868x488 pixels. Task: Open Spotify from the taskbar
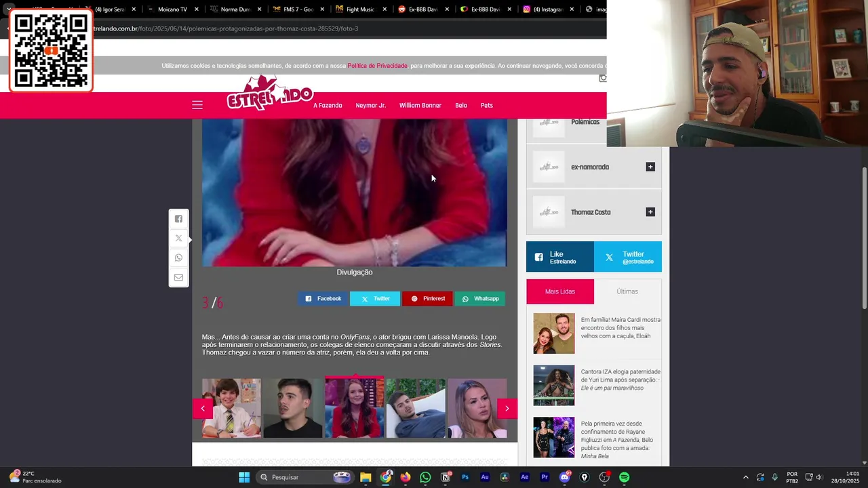625,477
